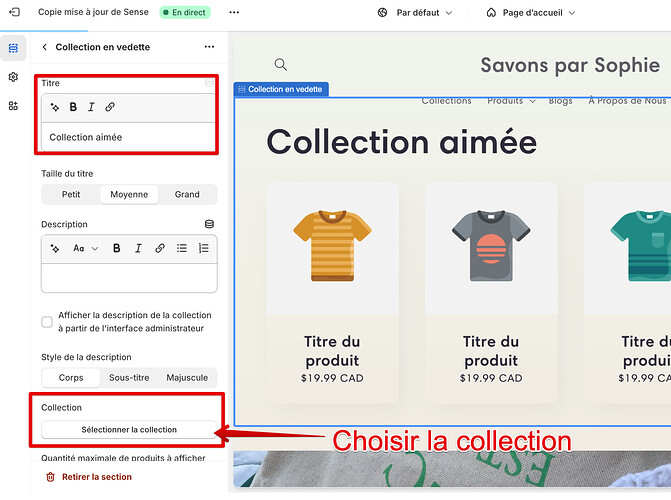The image size is (671, 500).
Task: Click the home icon beside Page d'accueil
Action: pos(491,12)
